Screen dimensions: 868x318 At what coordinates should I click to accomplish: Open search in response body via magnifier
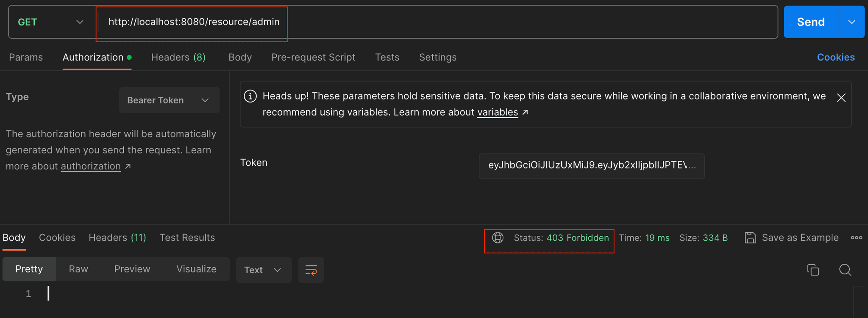(845, 270)
